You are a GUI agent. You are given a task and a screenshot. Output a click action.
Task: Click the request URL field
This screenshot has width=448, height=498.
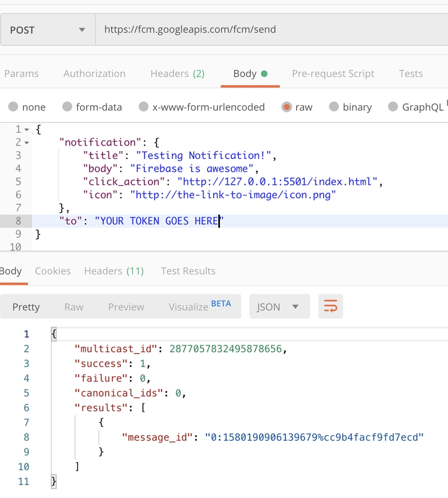tap(272, 30)
